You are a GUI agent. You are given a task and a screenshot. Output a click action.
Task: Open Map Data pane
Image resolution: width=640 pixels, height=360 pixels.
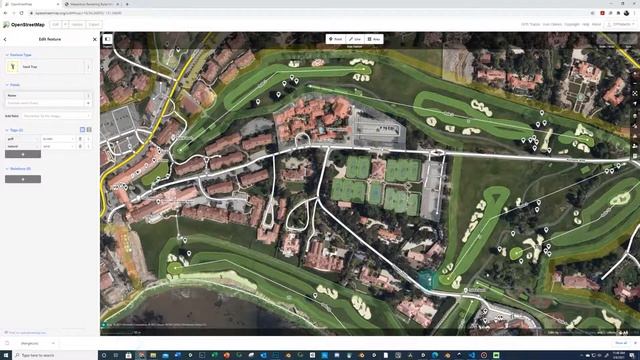coord(635,126)
